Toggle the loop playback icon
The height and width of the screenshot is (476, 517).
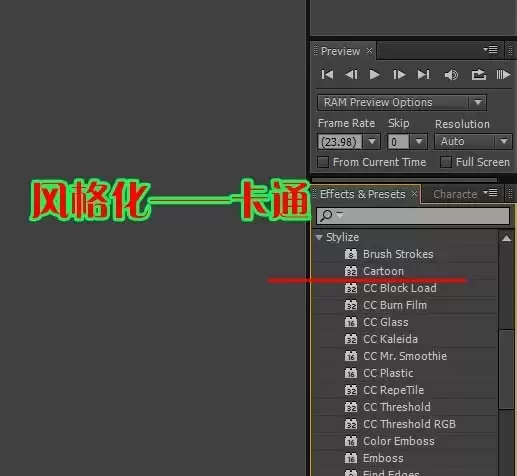(x=479, y=75)
